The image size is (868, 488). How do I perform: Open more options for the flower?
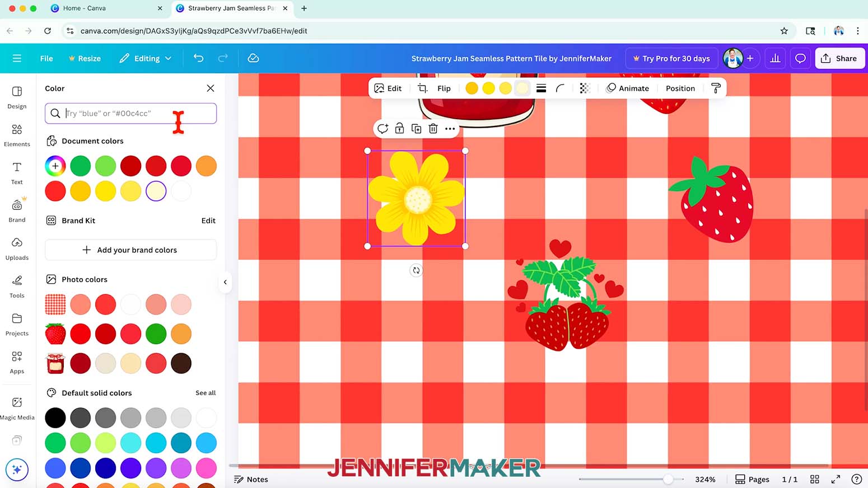click(x=450, y=129)
